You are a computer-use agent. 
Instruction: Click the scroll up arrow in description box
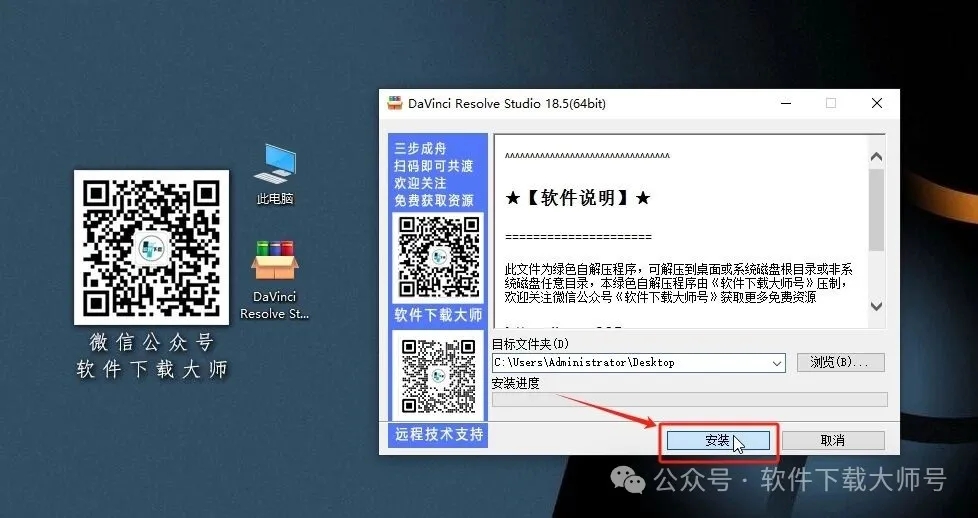(876, 157)
